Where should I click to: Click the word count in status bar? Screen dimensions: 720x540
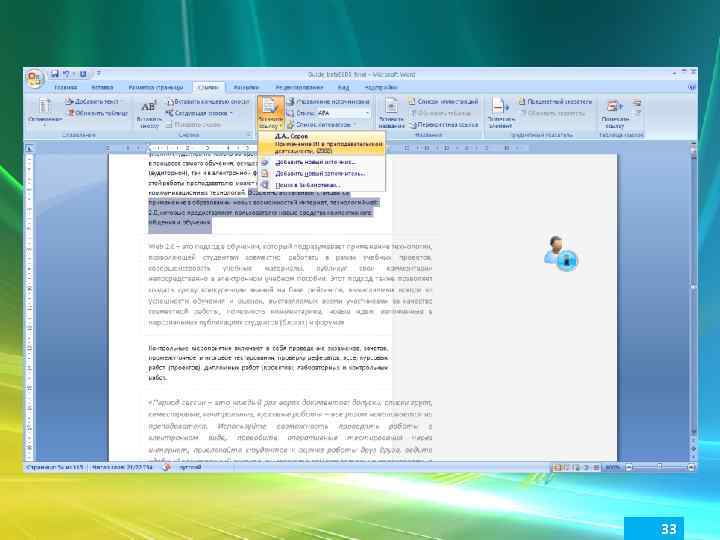(x=122, y=467)
